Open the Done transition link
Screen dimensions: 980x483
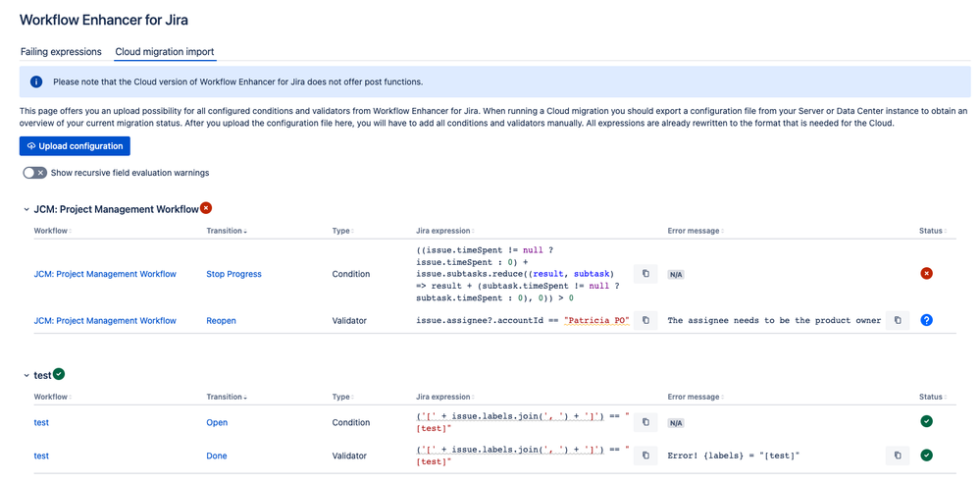[x=216, y=456]
